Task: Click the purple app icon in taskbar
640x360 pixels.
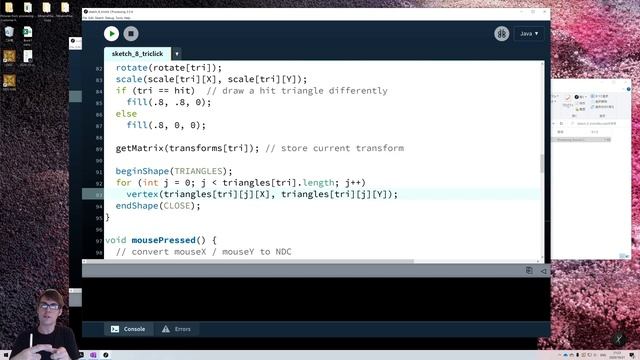Action: (x=93, y=355)
